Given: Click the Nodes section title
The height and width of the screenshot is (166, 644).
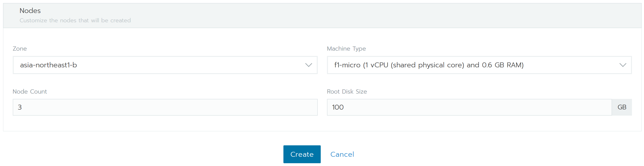Looking at the screenshot, I should point(30,11).
